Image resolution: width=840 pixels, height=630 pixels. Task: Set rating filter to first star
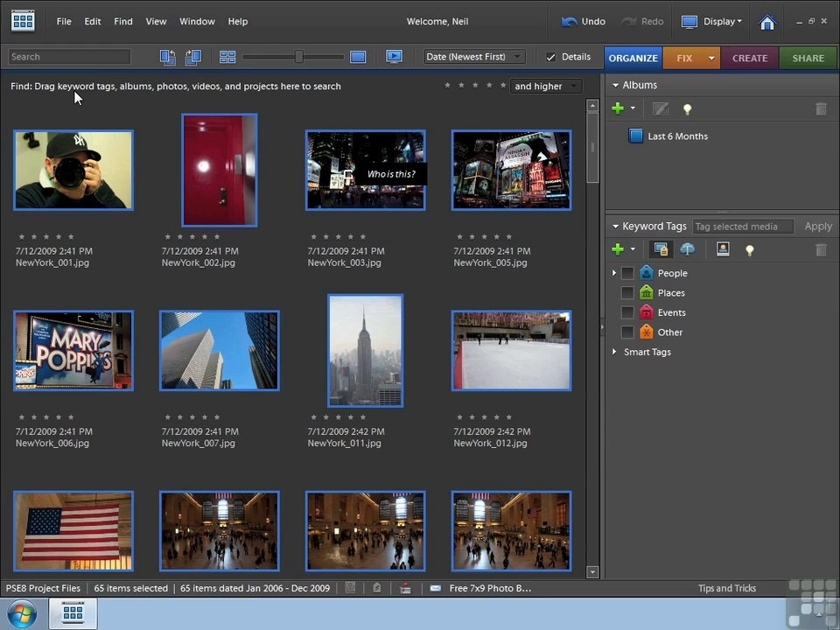(447, 85)
